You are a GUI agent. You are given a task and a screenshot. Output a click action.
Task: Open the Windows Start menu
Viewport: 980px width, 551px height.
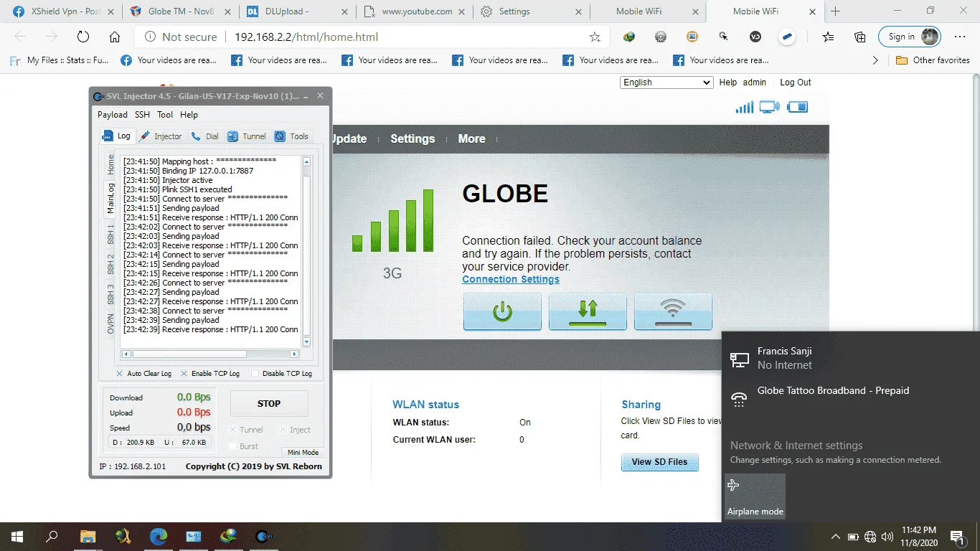[x=17, y=536]
